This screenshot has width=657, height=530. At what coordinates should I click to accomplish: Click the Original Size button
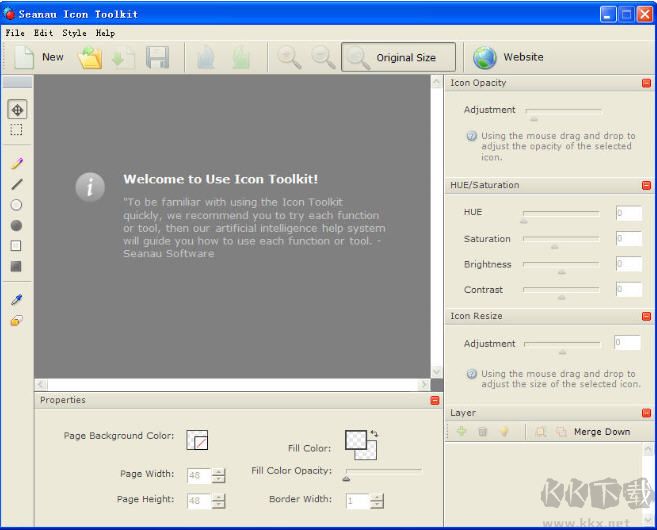click(x=399, y=57)
